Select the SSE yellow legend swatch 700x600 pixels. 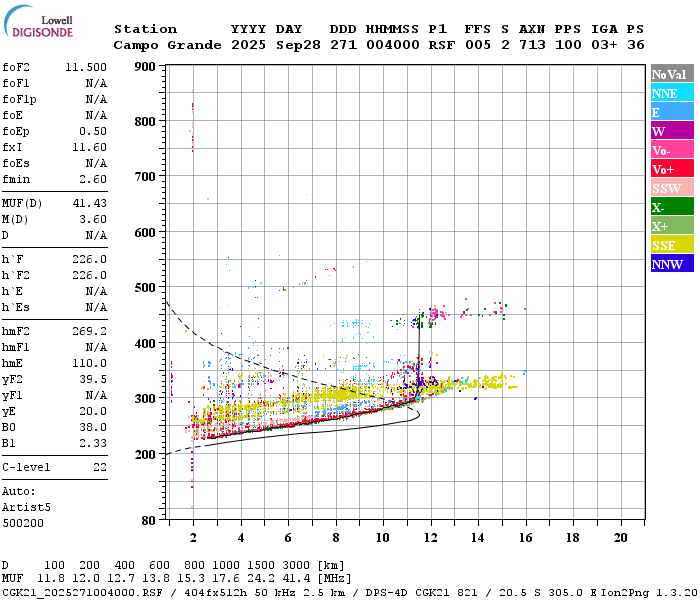coord(672,245)
